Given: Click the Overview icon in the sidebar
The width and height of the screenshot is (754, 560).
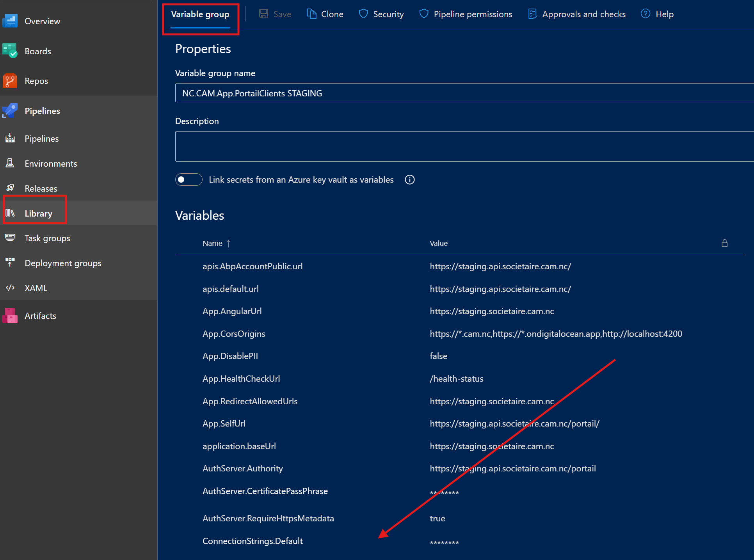Looking at the screenshot, I should pos(10,21).
